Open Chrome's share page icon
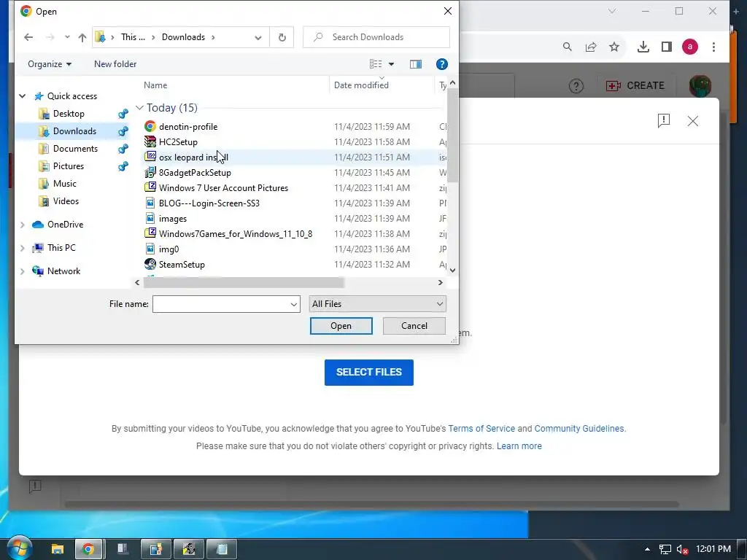Screen dimensions: 747x560 pos(591,47)
